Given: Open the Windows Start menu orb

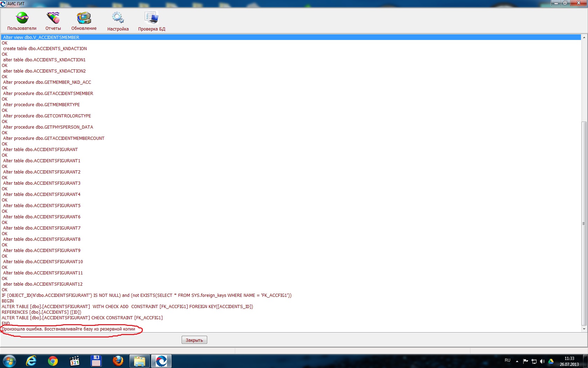Looking at the screenshot, I should click(9, 361).
